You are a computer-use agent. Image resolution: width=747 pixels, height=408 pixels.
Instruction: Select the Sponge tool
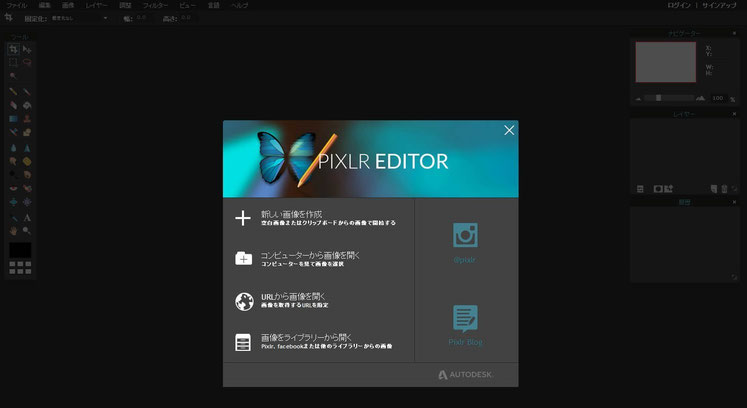click(27, 162)
